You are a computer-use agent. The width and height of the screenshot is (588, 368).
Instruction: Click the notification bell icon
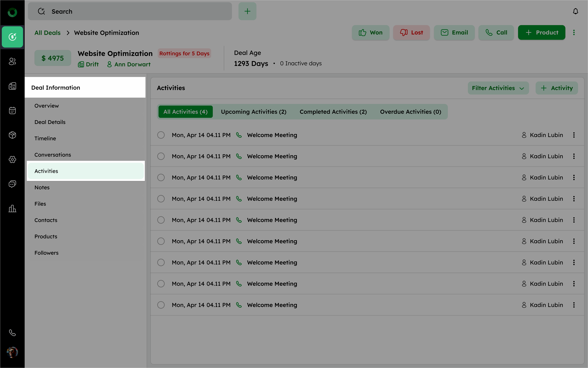(575, 11)
